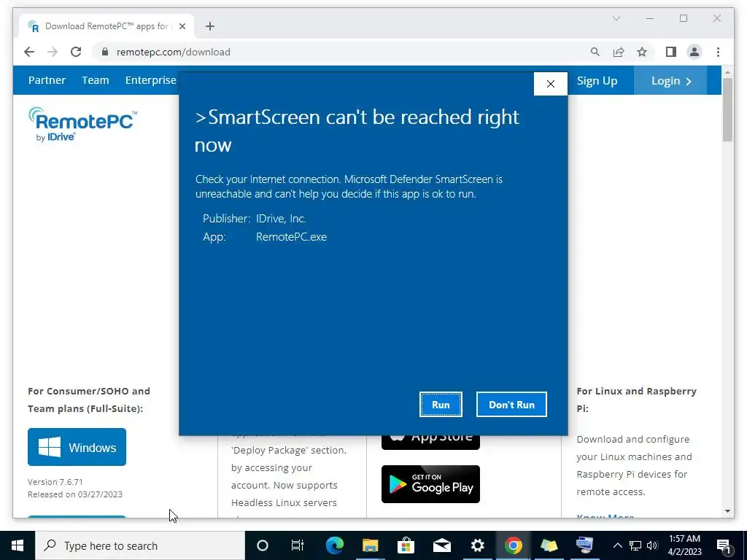Open the Windows Start menu
The width and height of the screenshot is (747, 560).
click(x=18, y=545)
